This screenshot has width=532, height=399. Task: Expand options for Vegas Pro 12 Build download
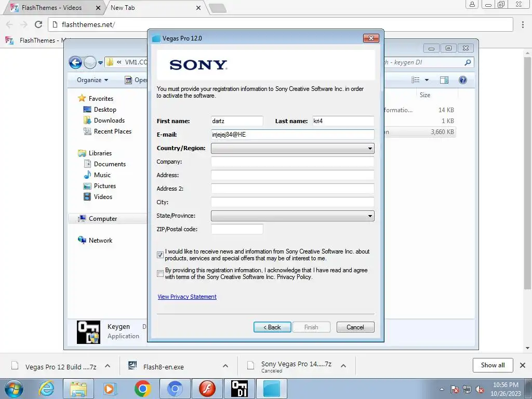click(x=108, y=366)
